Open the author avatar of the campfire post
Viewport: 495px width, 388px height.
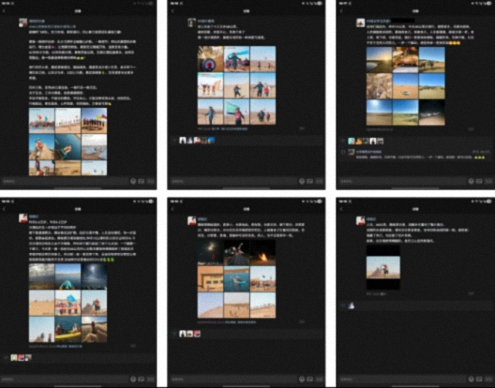[x=192, y=221]
